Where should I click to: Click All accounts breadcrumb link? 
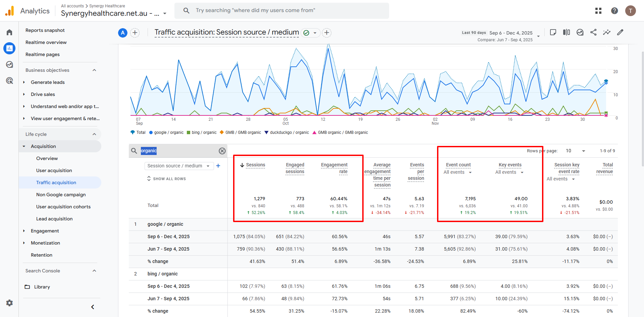(x=72, y=6)
